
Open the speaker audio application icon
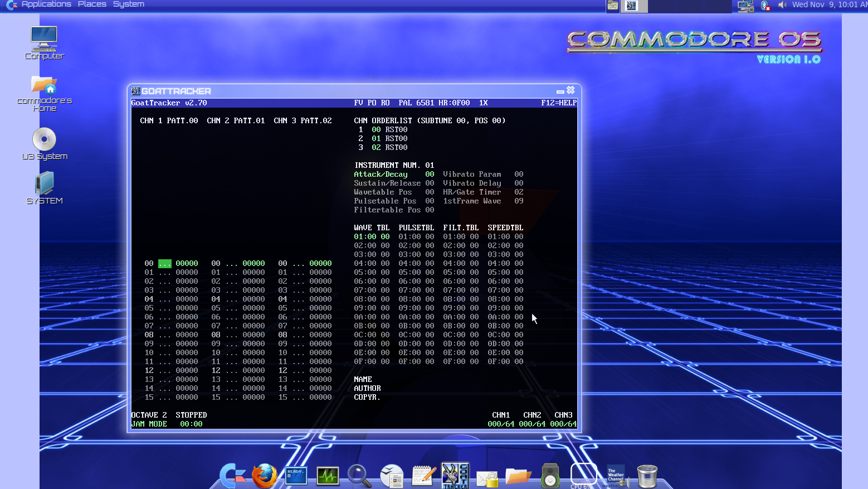click(x=550, y=475)
